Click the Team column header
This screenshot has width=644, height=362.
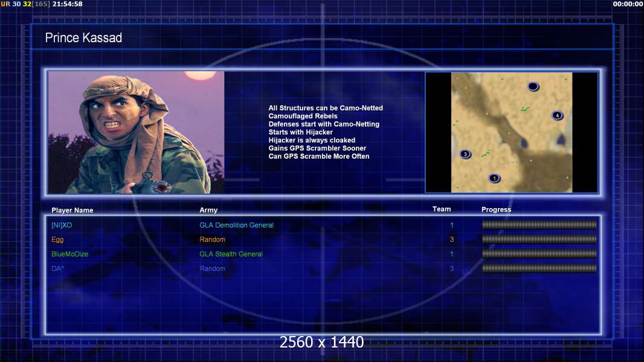442,209
